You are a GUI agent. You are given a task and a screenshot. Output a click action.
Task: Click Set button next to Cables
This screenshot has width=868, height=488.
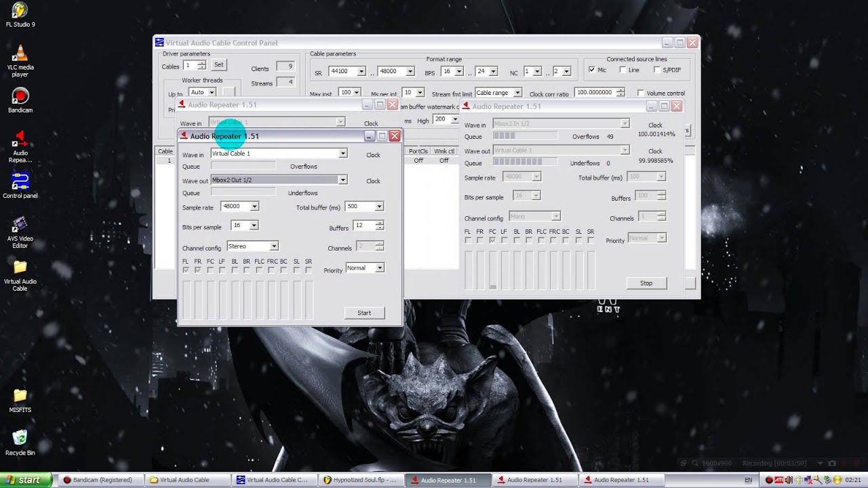(218, 65)
